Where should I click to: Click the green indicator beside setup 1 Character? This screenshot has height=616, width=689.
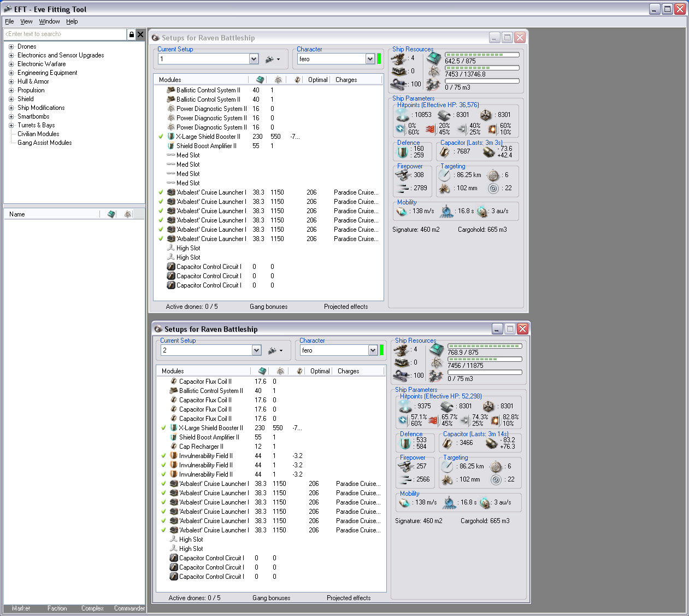click(x=379, y=59)
